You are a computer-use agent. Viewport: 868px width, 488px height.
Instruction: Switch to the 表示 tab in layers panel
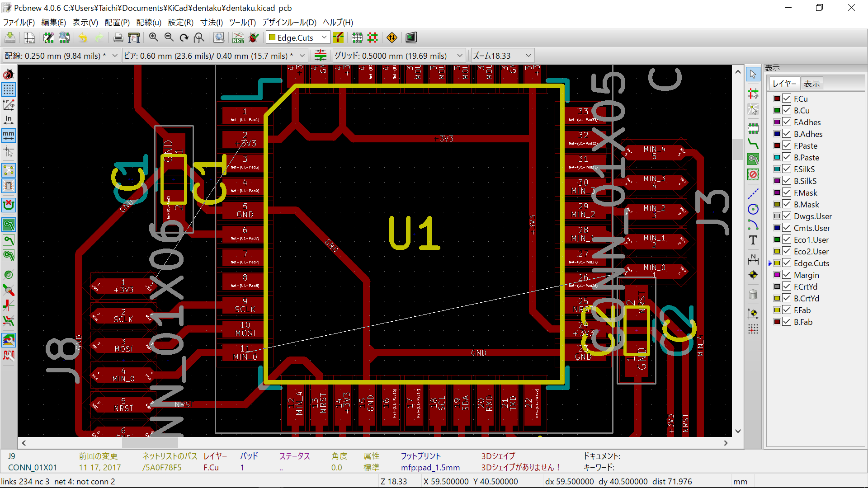pyautogui.click(x=811, y=84)
